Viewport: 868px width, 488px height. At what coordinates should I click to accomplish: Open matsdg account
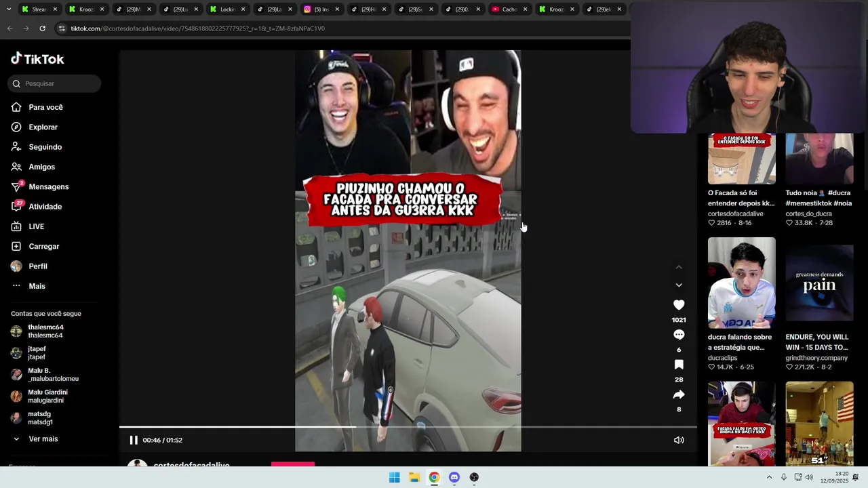(x=32, y=418)
